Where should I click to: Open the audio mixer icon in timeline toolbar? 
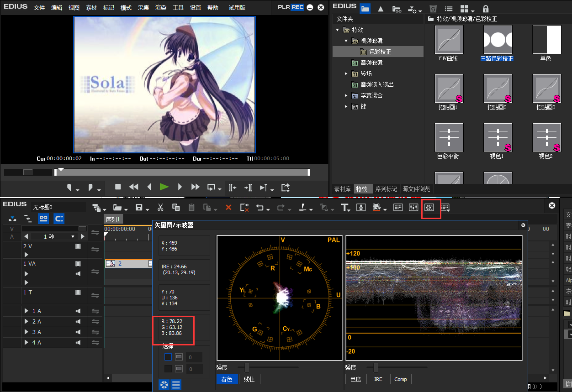coord(413,208)
